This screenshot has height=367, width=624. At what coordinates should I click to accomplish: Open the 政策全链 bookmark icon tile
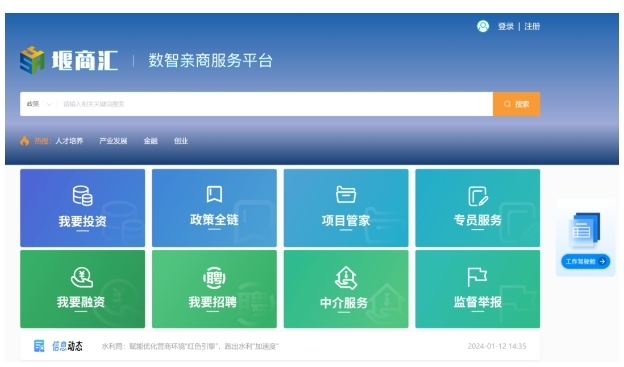click(214, 208)
